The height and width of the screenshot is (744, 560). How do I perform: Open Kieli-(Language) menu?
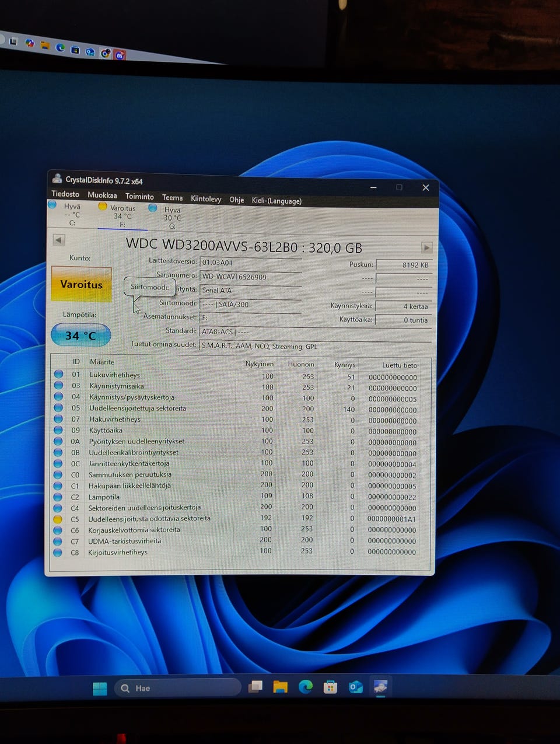pos(276,201)
